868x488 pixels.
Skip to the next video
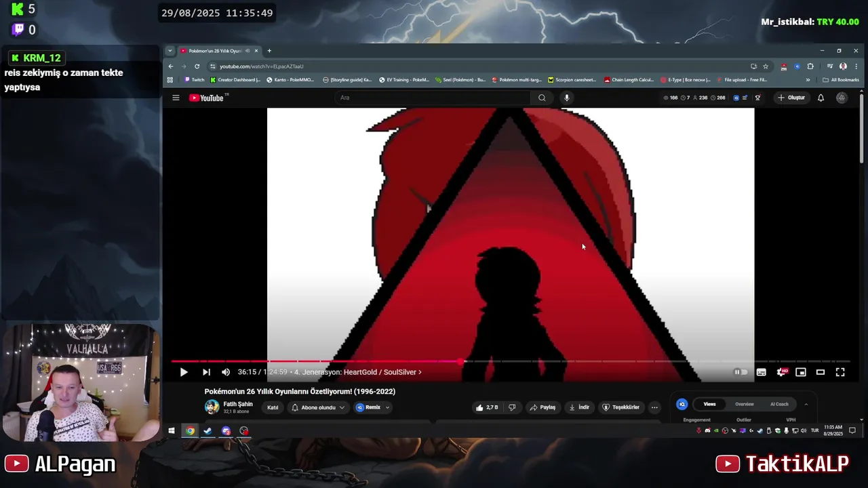206,372
